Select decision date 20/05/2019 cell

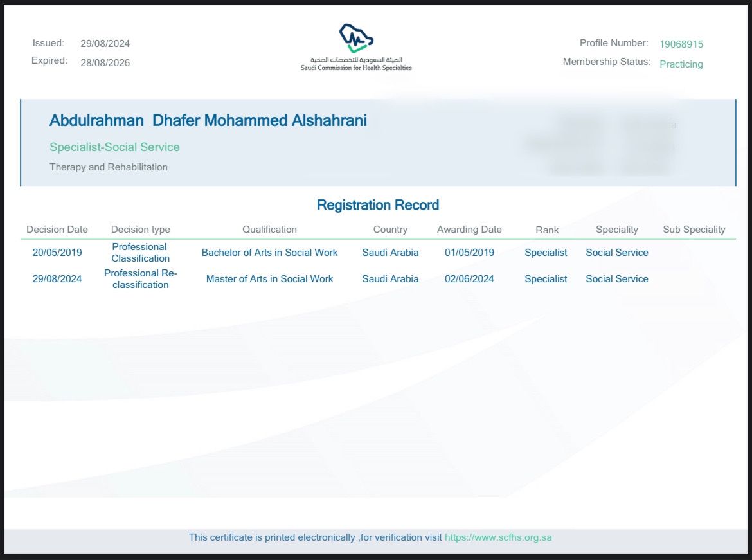[x=57, y=253]
